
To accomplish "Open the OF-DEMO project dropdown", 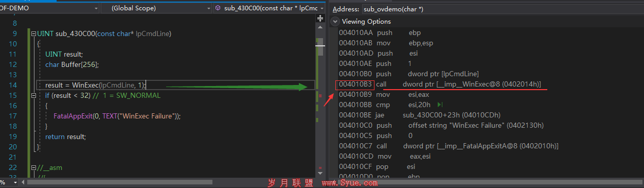I will tap(49, 8).
